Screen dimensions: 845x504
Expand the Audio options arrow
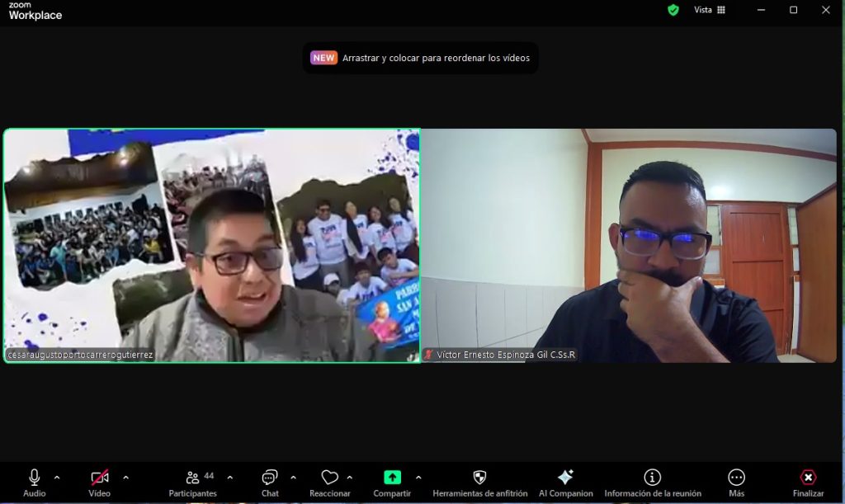(57, 477)
